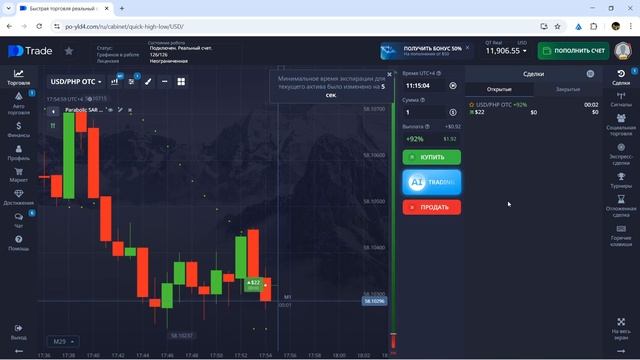This screenshot has height=360, width=640.
Task: Open the Финансы dollar icon section
Action: tap(18, 129)
